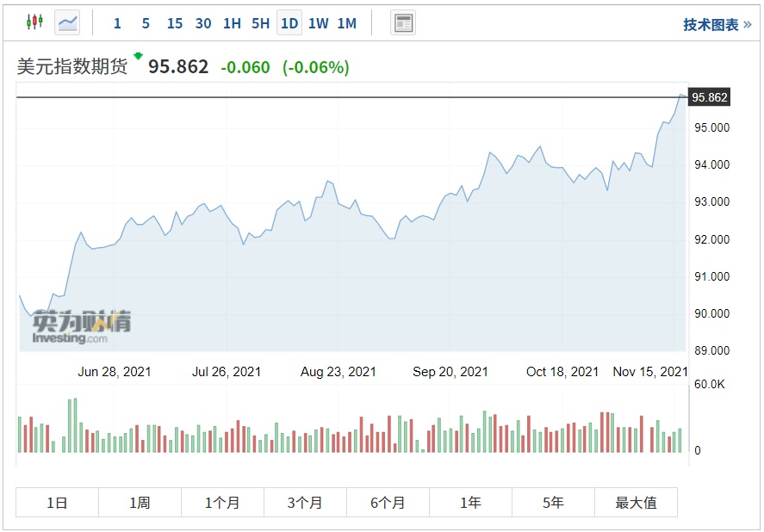Switch to 1H interval

232,23
